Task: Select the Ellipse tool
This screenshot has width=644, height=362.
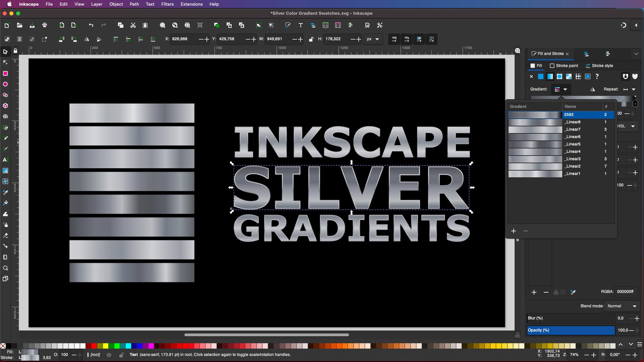Action: click(5, 84)
